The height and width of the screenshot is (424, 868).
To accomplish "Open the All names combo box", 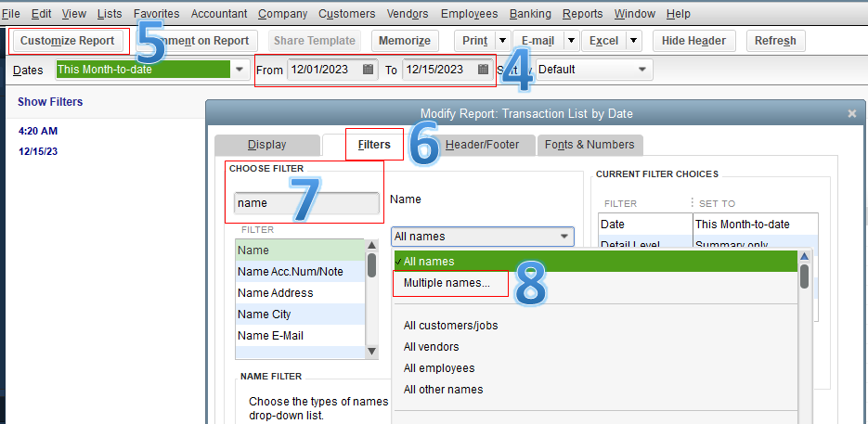I will tap(483, 237).
